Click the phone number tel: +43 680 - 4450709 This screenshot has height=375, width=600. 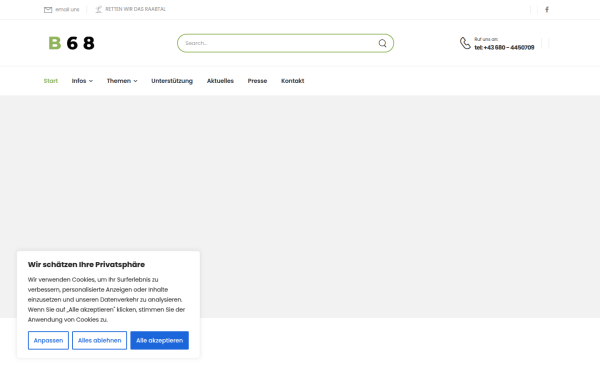click(504, 47)
